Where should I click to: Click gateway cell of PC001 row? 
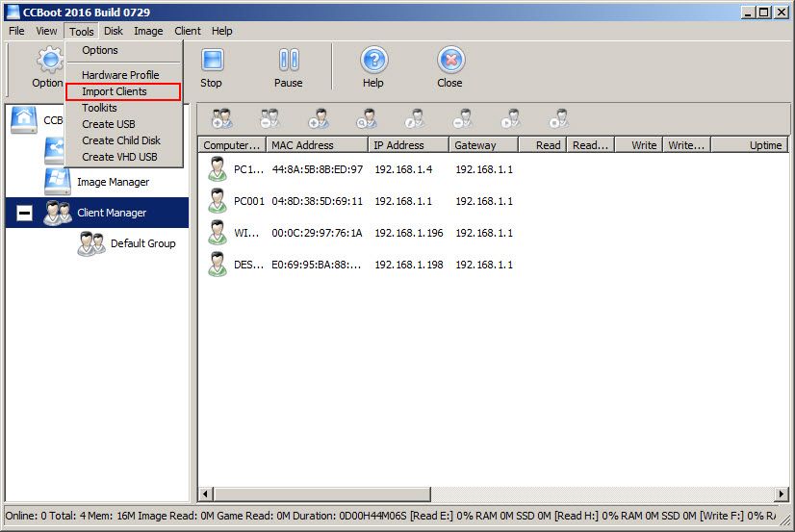point(484,201)
